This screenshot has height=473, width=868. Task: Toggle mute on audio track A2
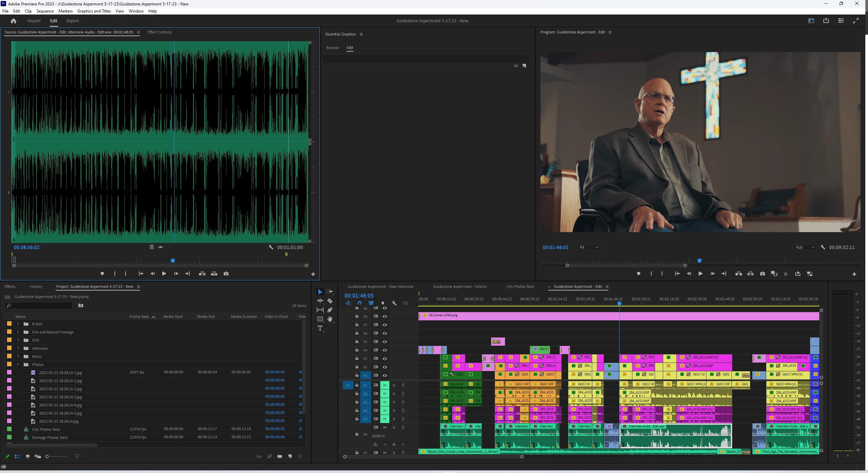(385, 394)
